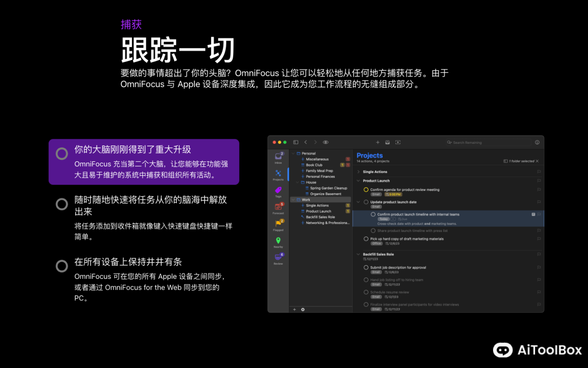
Task: Check off 'Submit job description for approval'
Action: point(366,267)
